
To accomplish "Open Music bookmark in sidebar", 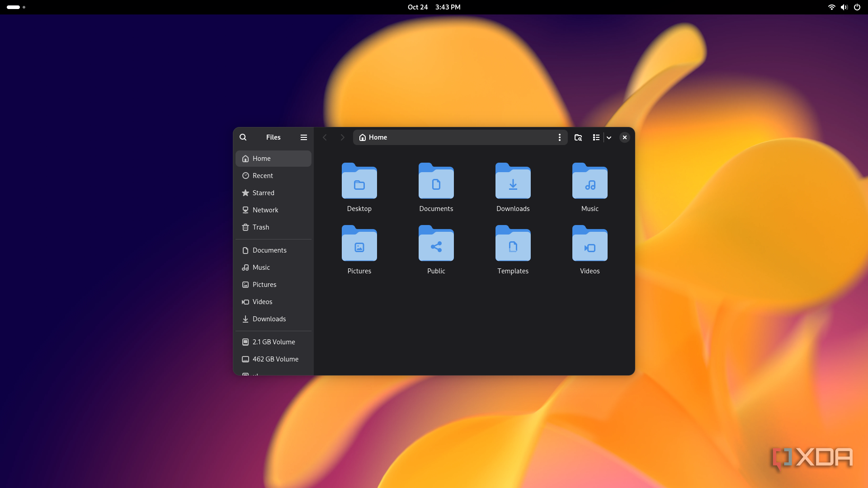I will 274,267.
